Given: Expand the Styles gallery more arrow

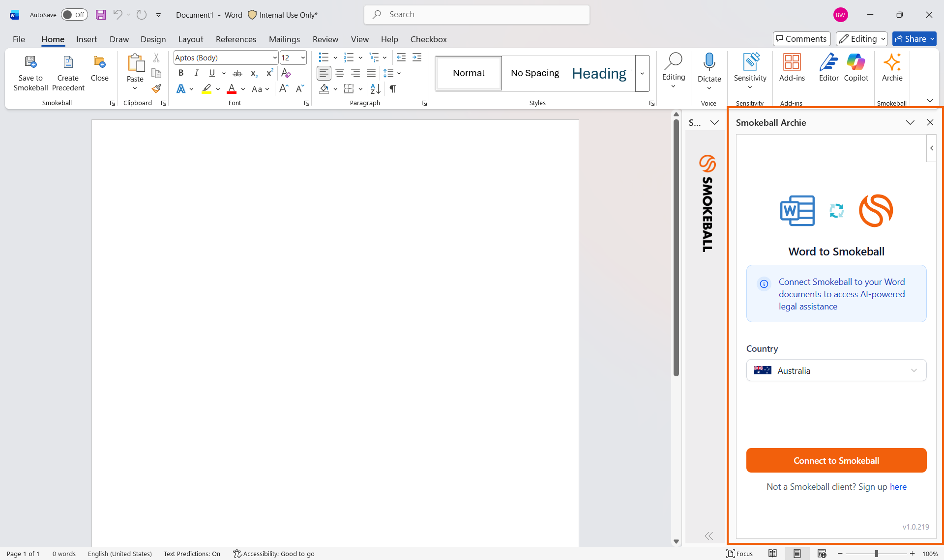Looking at the screenshot, I should 642,73.
